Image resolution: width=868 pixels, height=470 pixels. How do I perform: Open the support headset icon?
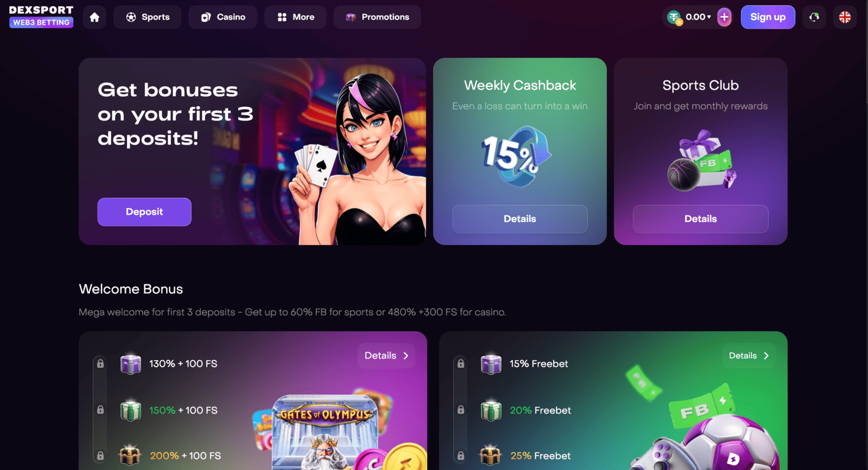coord(814,17)
